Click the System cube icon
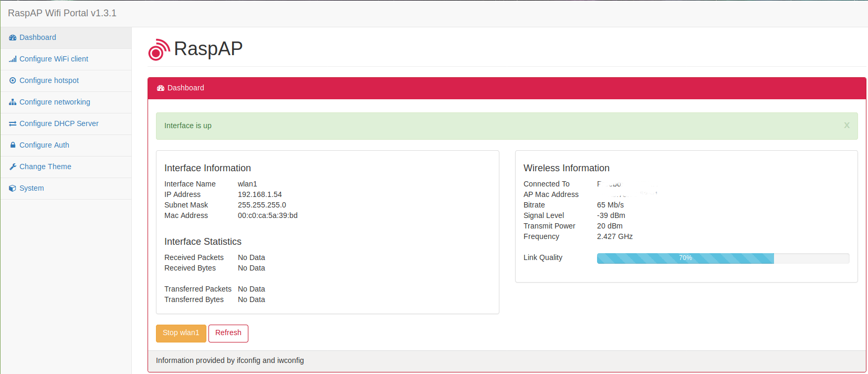The height and width of the screenshot is (374, 868). click(x=13, y=189)
